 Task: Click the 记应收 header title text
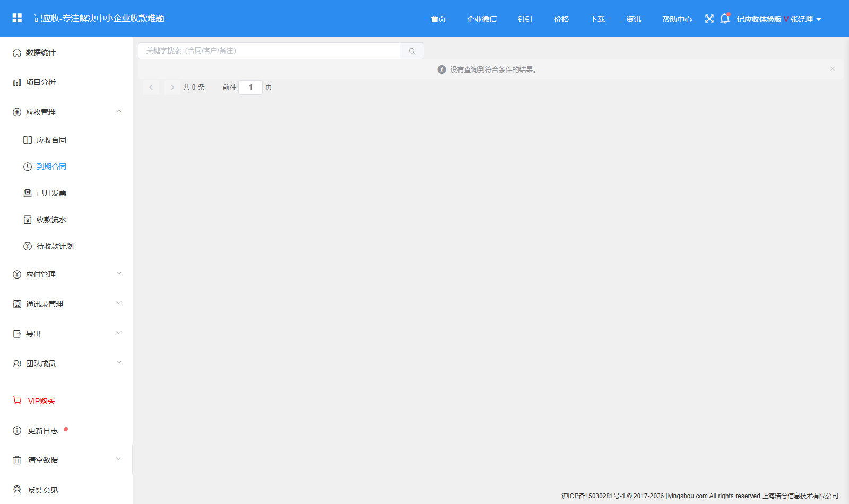99,19
